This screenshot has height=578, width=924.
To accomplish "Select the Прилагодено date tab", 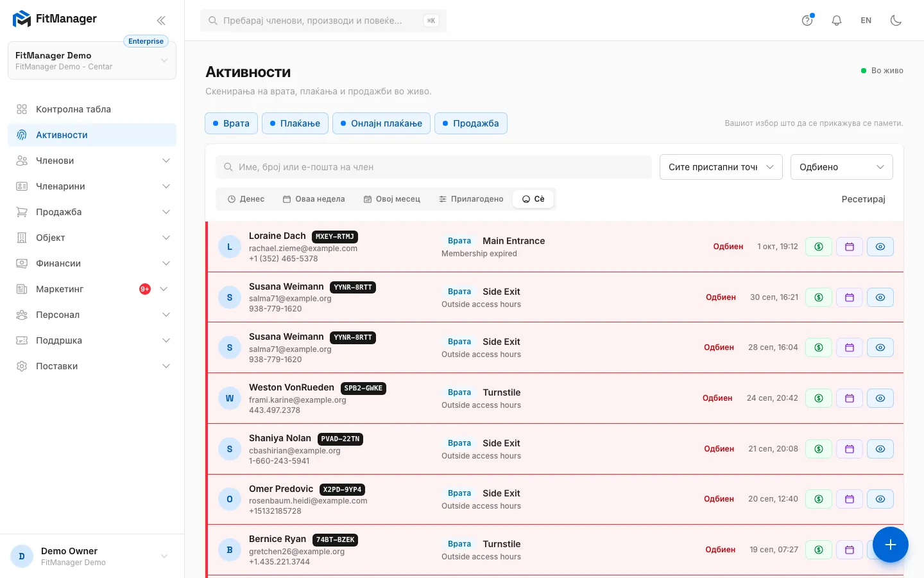I will pyautogui.click(x=471, y=199).
